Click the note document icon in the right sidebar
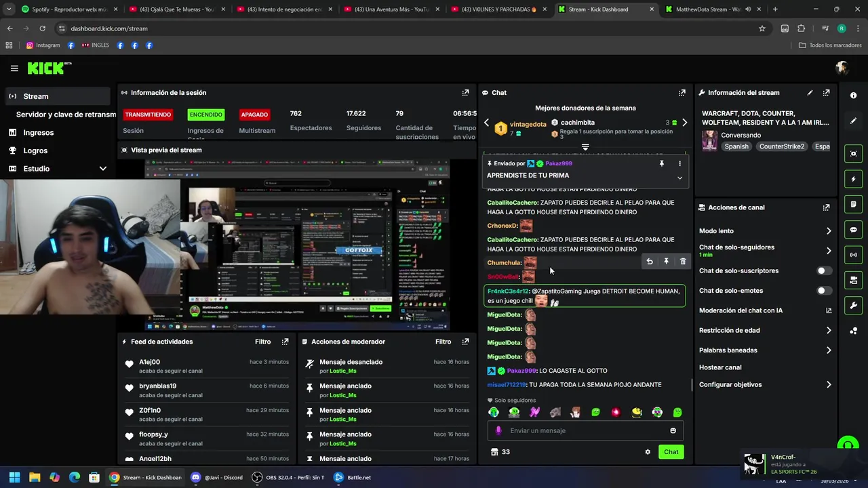This screenshot has height=488, width=868. tap(853, 204)
